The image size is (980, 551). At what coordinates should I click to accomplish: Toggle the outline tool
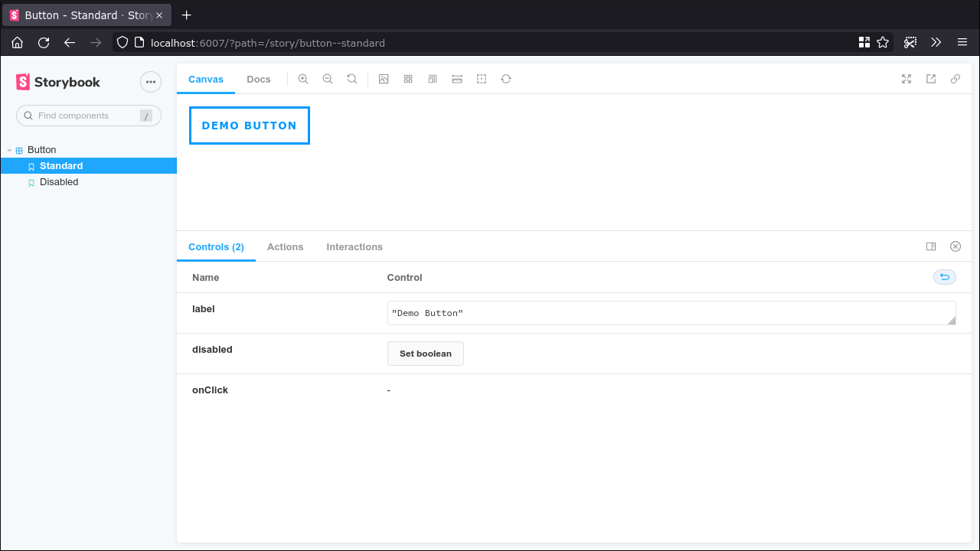[x=482, y=79]
